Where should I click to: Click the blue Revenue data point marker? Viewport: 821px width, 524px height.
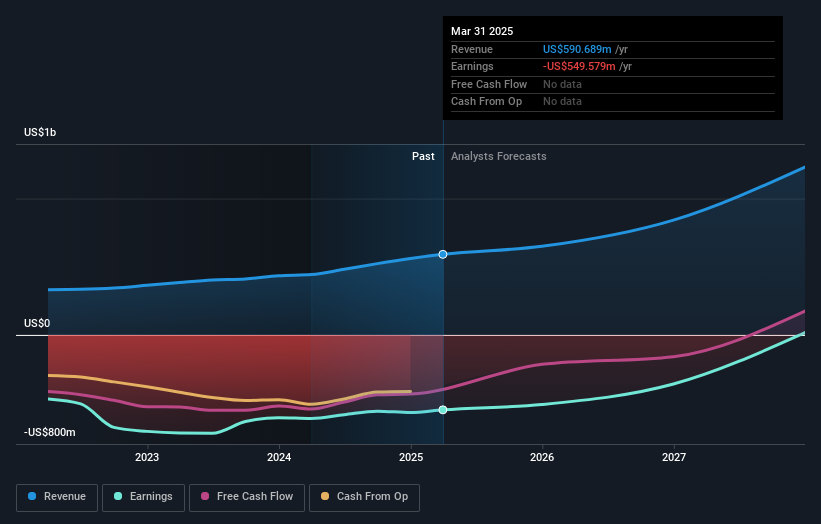[443, 254]
